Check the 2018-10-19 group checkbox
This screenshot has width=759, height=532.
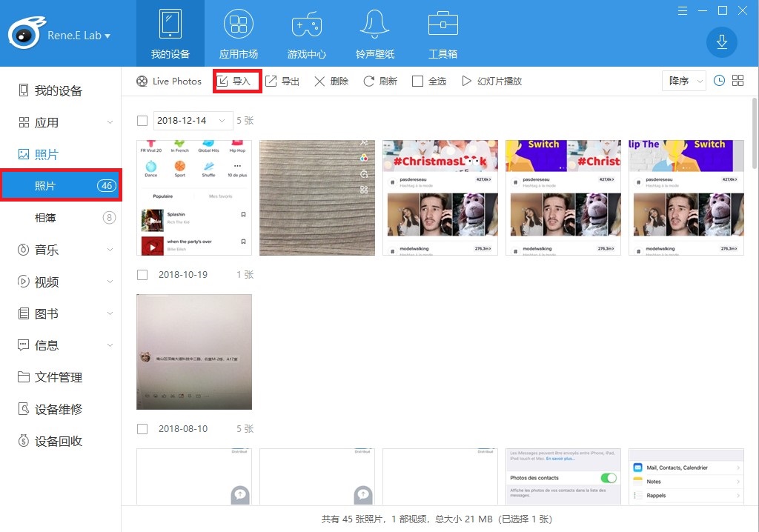(142, 275)
